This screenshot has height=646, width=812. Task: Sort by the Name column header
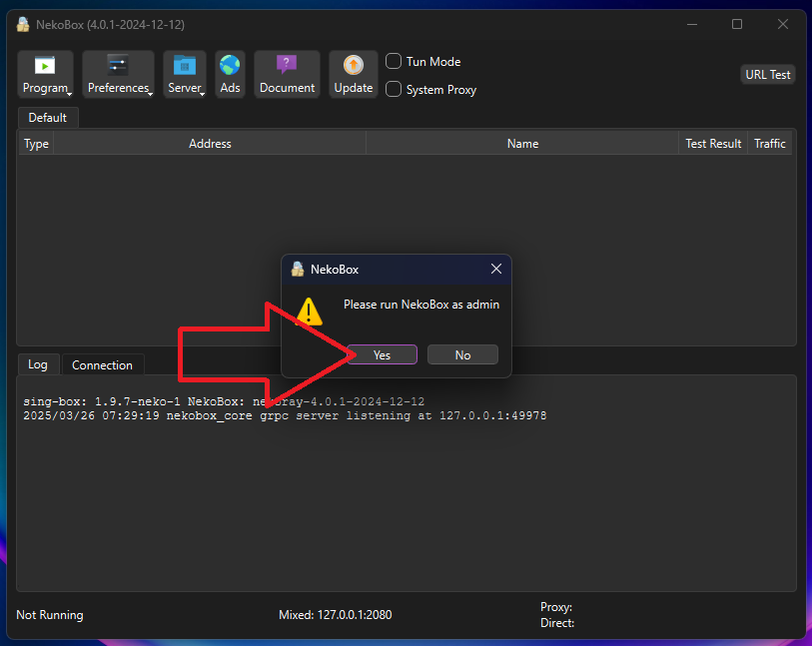point(522,144)
